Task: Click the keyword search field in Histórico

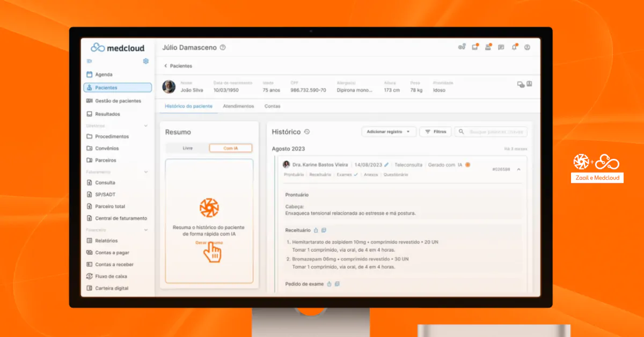Action: point(491,131)
